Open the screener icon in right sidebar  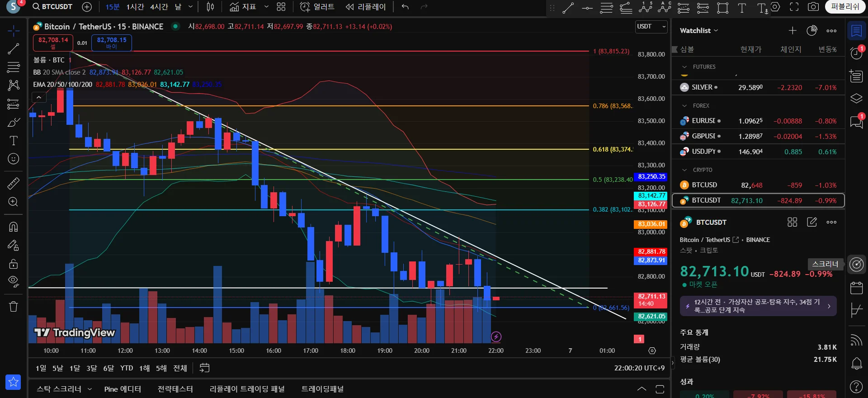[856, 264]
